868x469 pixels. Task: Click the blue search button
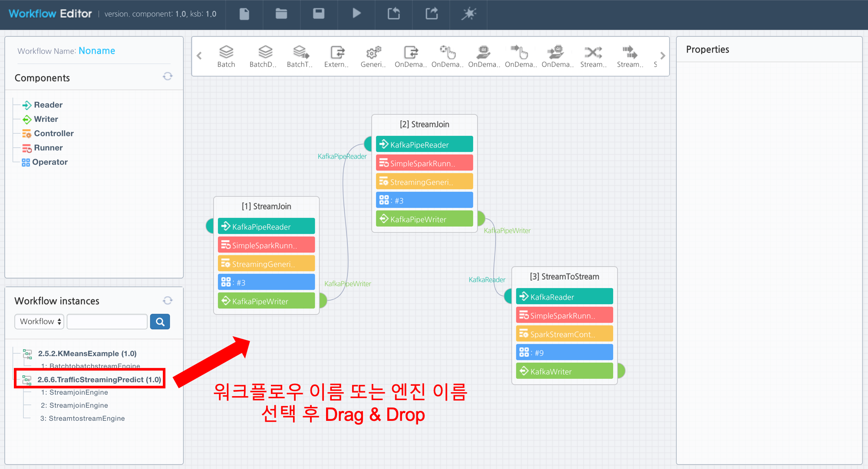coord(160,321)
